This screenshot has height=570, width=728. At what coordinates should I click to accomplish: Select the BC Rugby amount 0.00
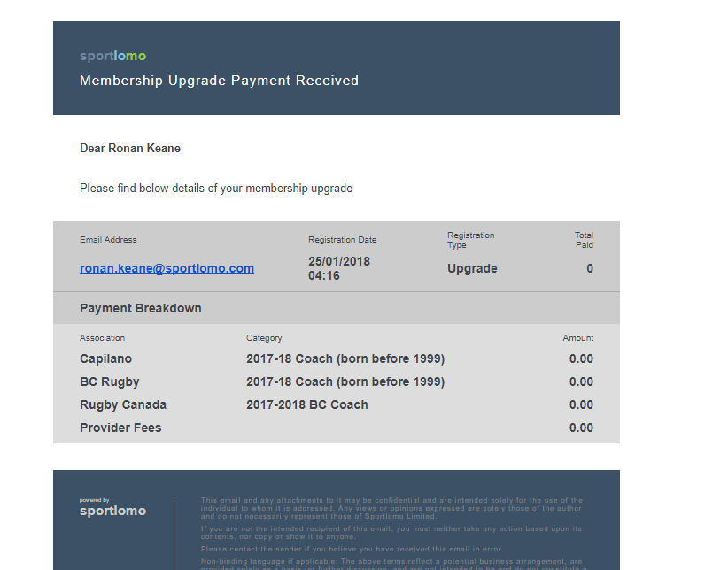pos(581,381)
